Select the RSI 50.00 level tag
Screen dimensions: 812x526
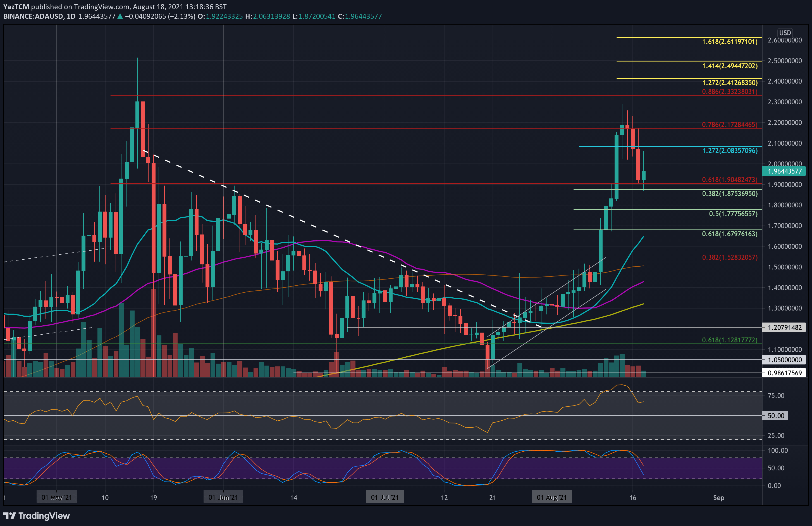tap(775, 416)
